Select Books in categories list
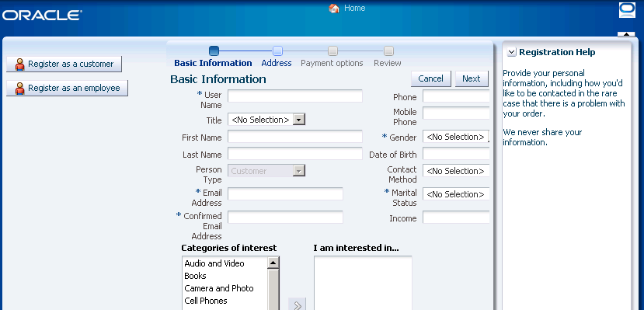The height and width of the screenshot is (310, 644). pos(196,276)
